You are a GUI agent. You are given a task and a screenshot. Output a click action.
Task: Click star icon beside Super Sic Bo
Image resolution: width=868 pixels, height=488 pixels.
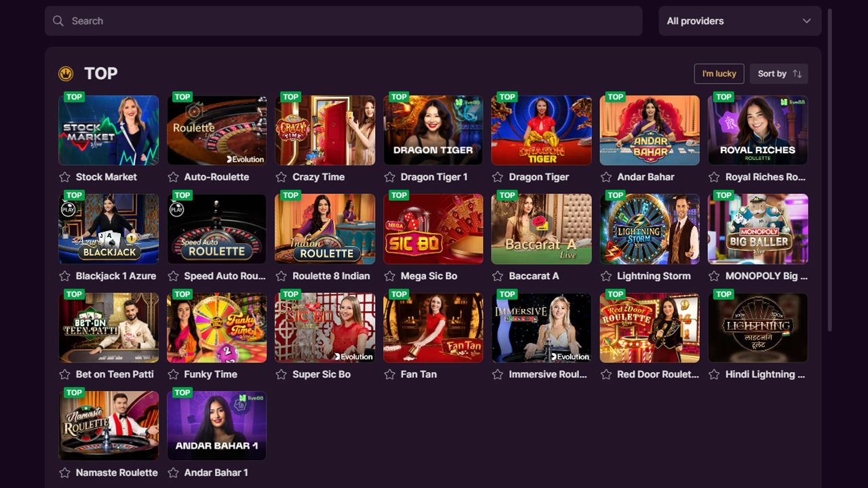click(281, 374)
